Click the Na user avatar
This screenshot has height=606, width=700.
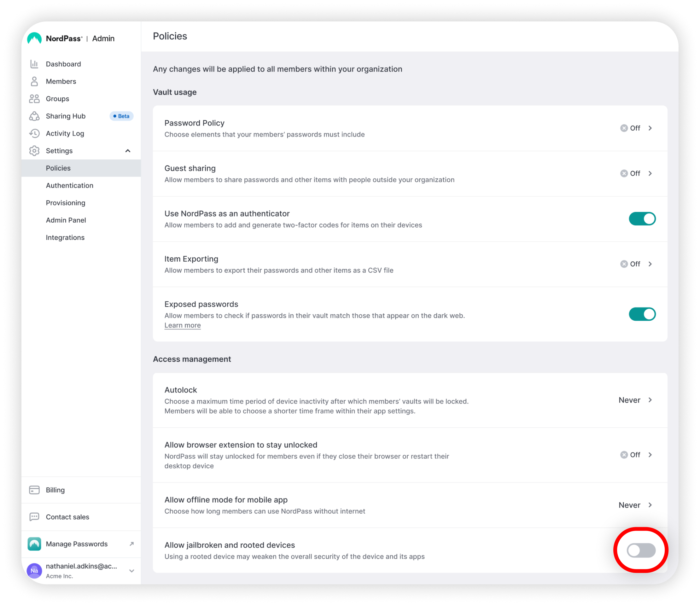34,571
